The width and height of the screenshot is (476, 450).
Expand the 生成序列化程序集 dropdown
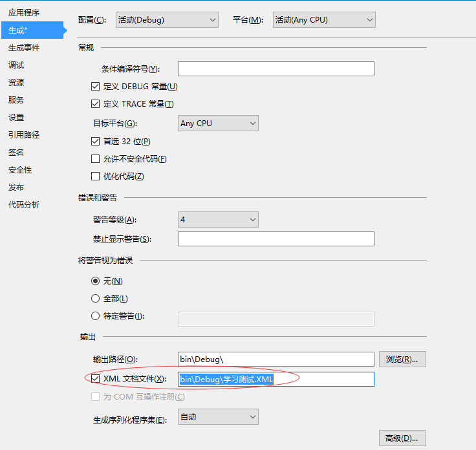tap(218, 416)
